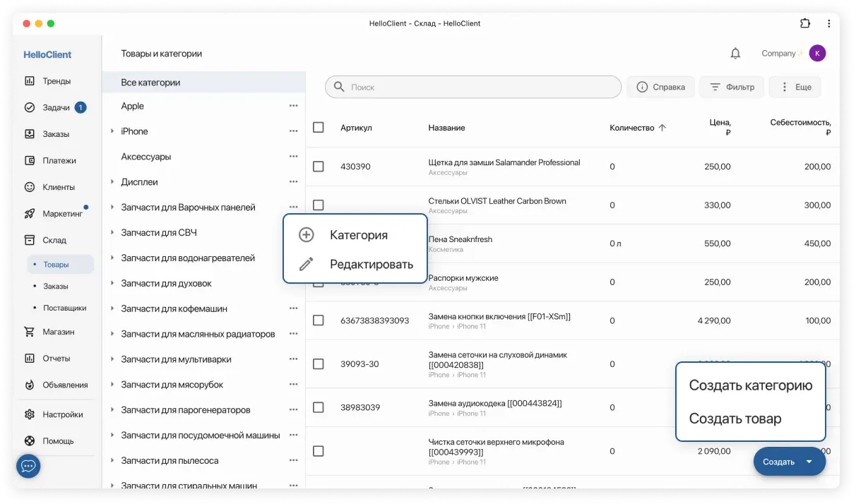Select the checkbox for article 38983039

coord(319,407)
